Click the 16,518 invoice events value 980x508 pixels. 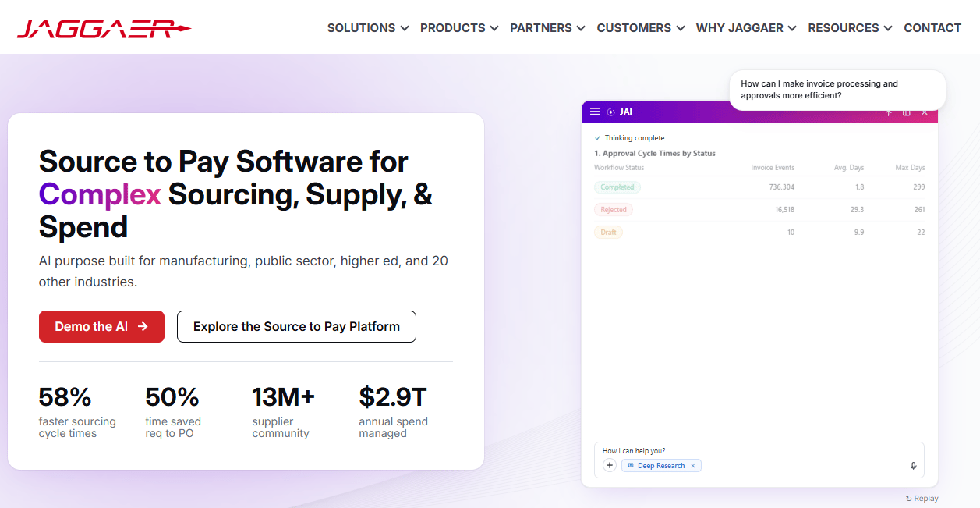pyautogui.click(x=784, y=210)
